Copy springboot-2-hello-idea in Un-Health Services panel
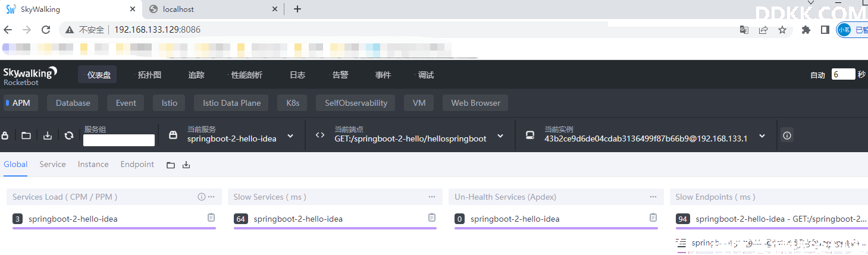This screenshot has width=868, height=255. 653,218
